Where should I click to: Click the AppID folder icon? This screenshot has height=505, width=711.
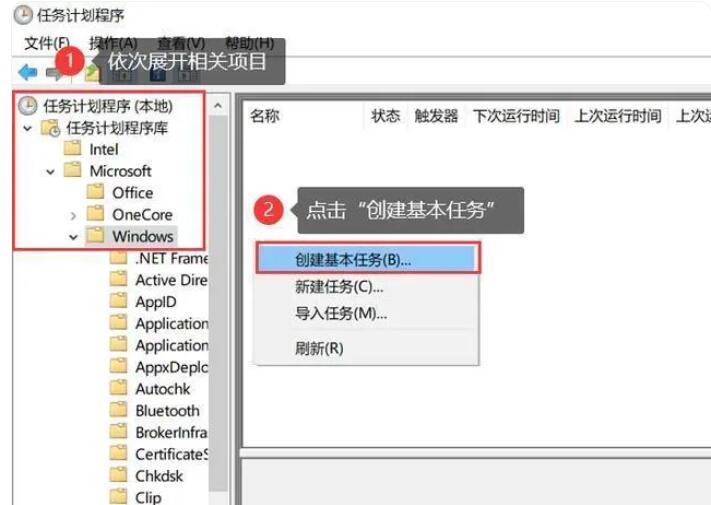pyautogui.click(x=119, y=301)
